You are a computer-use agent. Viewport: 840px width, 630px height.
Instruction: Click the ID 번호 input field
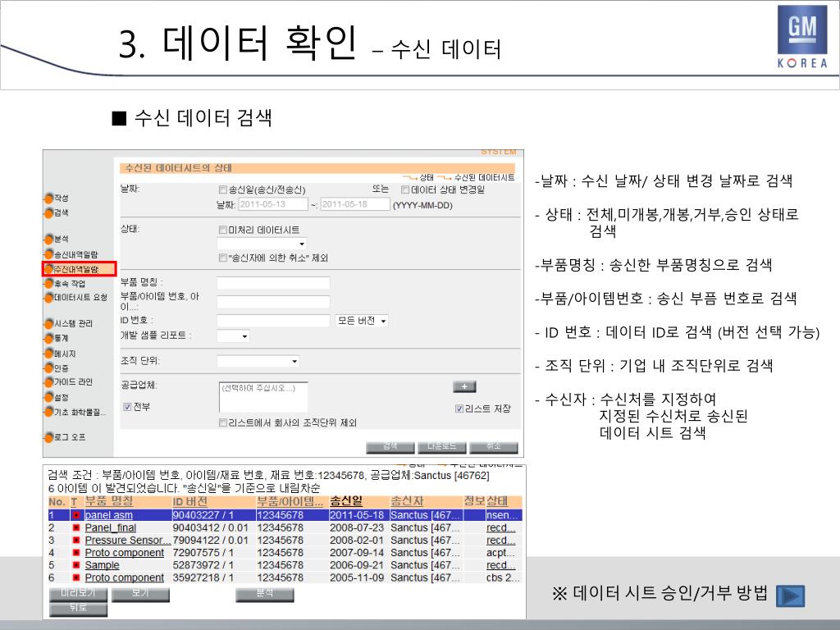point(273,321)
